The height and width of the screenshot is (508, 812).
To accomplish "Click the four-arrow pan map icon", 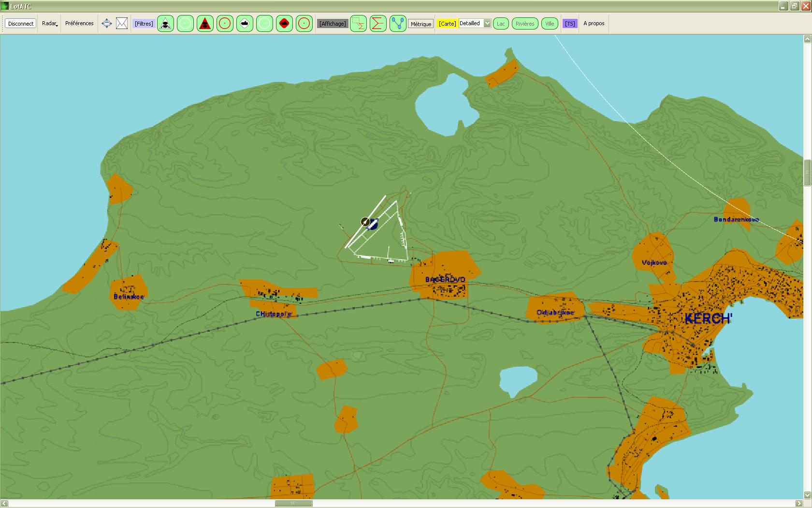I will (x=107, y=23).
